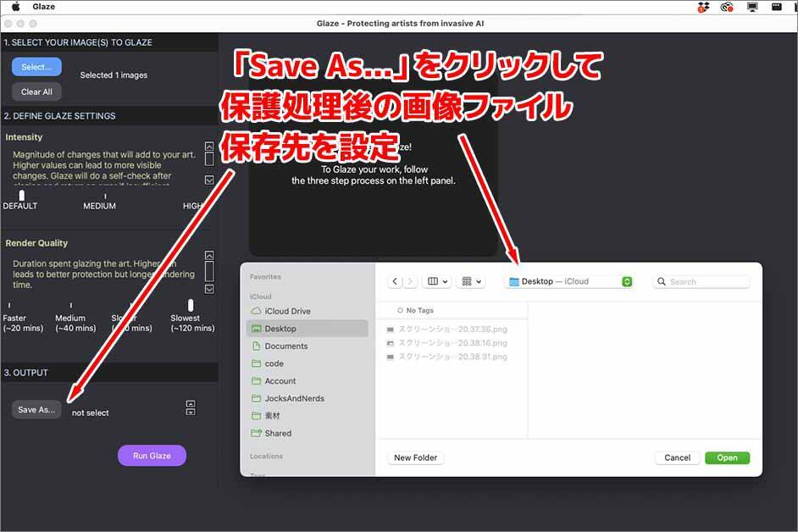The width and height of the screenshot is (798, 532).
Task: Open the icon grouping options dropdown
Action: coord(472,281)
